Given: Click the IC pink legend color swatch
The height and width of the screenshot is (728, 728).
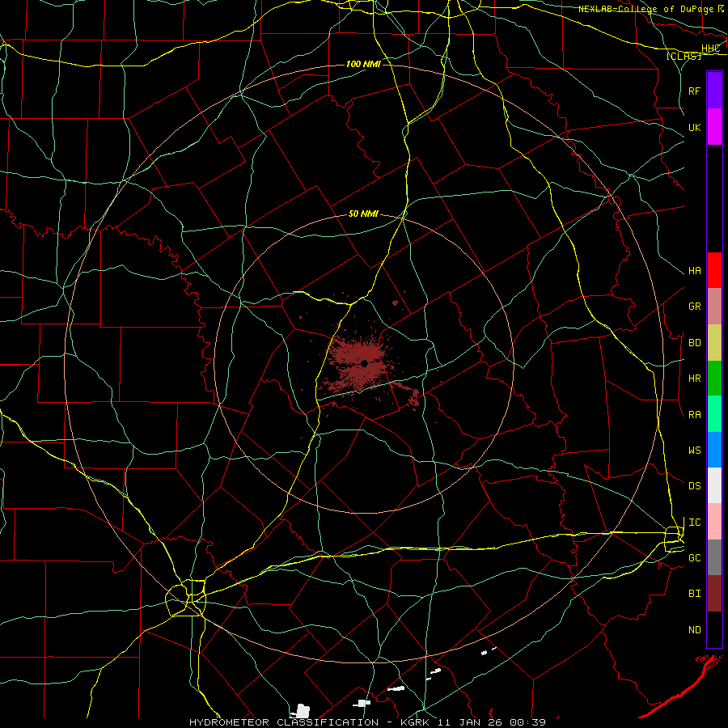Looking at the screenshot, I should point(714,522).
